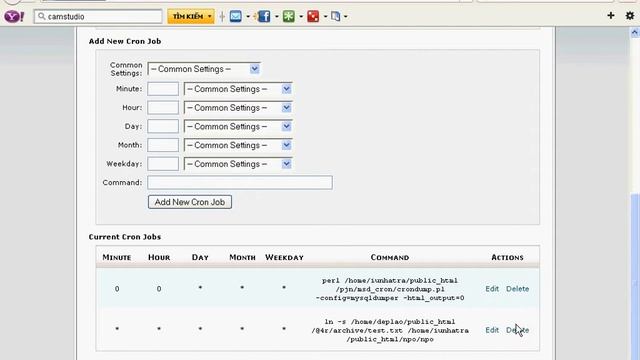Open the Hour Common Settings dropdown
The height and width of the screenshot is (360, 640).
[238, 108]
